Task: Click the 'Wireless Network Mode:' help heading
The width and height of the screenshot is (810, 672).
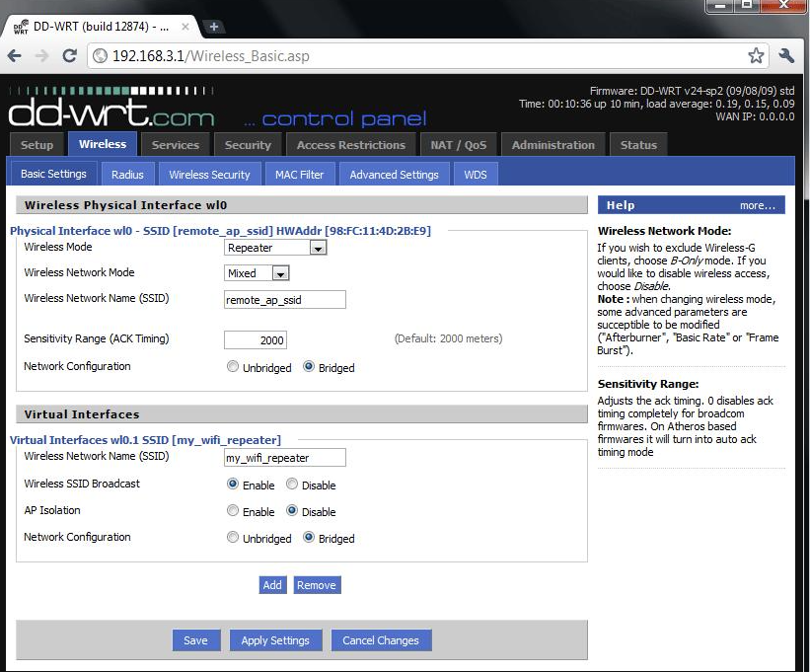Action: 664,231
